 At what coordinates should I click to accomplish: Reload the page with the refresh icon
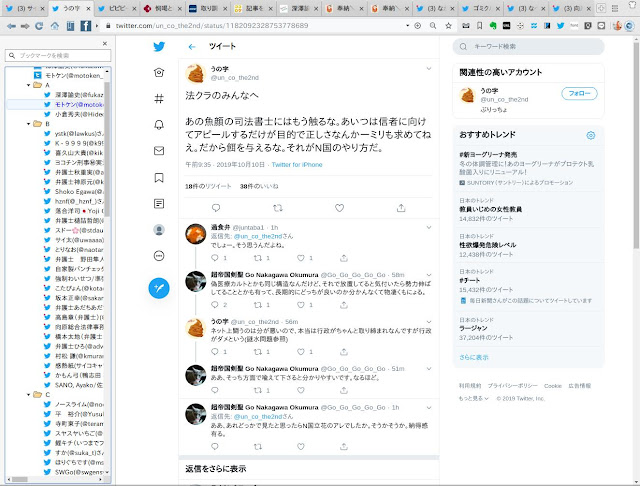[x=39, y=26]
